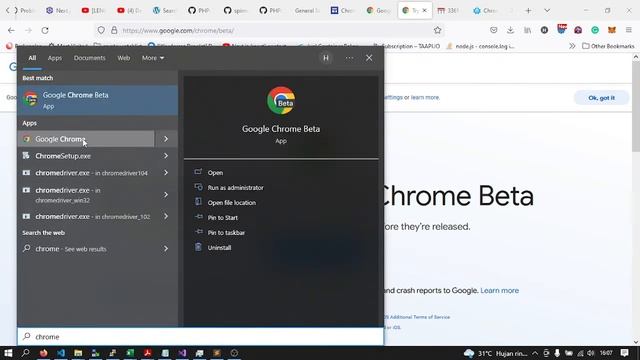Switch to the All search tab

click(x=32, y=58)
